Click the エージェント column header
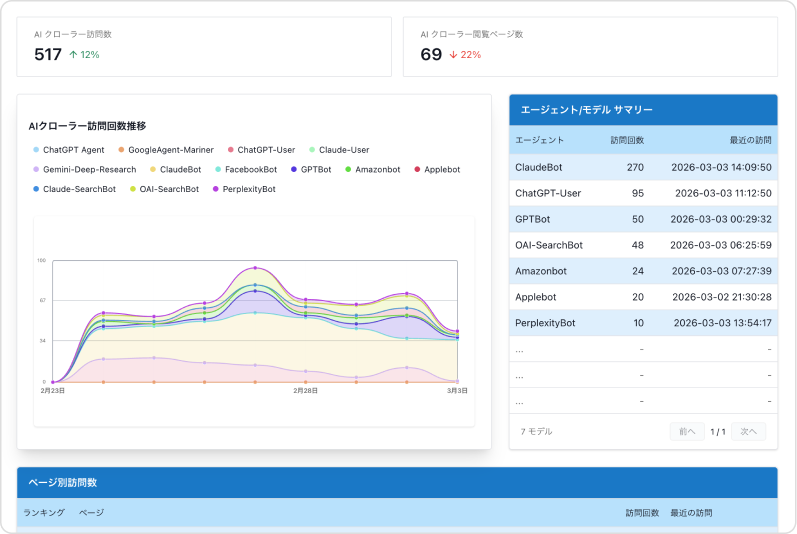 click(540, 140)
